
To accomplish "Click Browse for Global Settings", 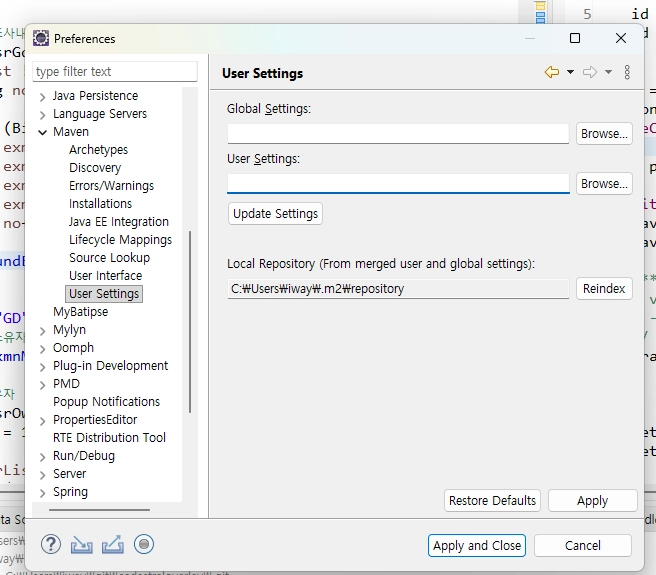I will 604,133.
